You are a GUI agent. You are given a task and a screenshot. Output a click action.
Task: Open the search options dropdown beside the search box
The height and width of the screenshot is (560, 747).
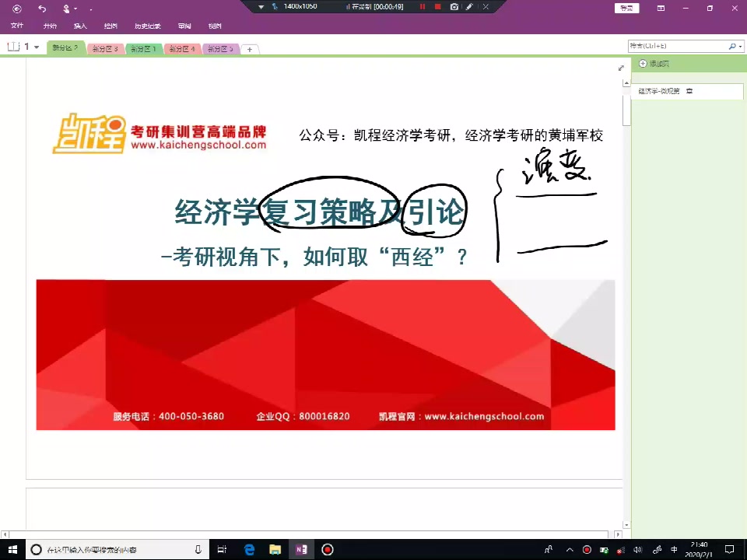740,46
